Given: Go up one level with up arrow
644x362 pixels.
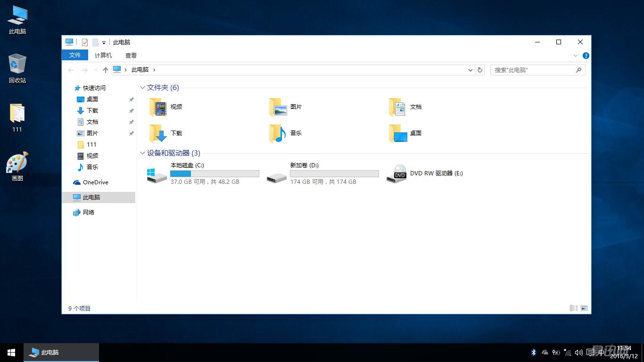Looking at the screenshot, I should click(106, 70).
